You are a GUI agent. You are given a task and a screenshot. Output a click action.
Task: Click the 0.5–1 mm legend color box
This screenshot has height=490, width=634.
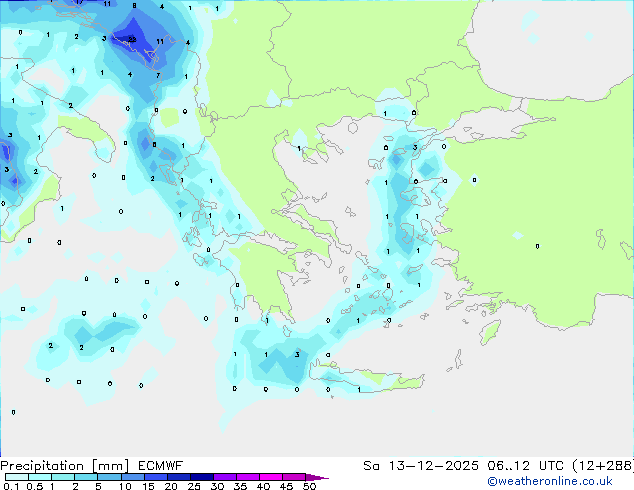[x=40, y=477]
